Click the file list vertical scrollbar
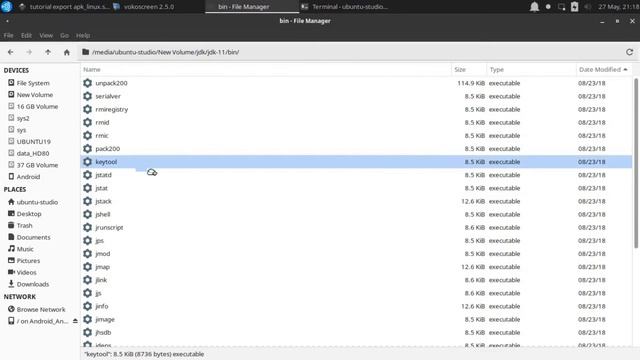 [x=636, y=163]
